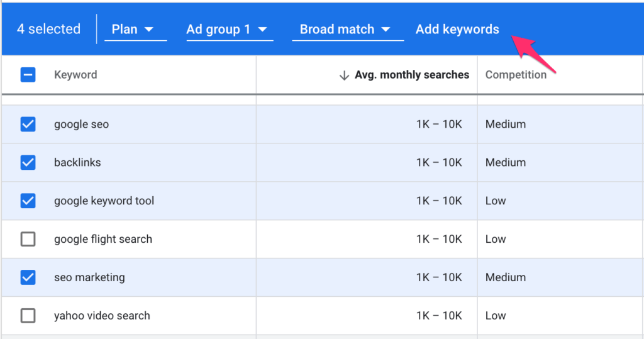Click Low competition cell for yahoo video search
This screenshot has height=339, width=644.
pos(496,316)
